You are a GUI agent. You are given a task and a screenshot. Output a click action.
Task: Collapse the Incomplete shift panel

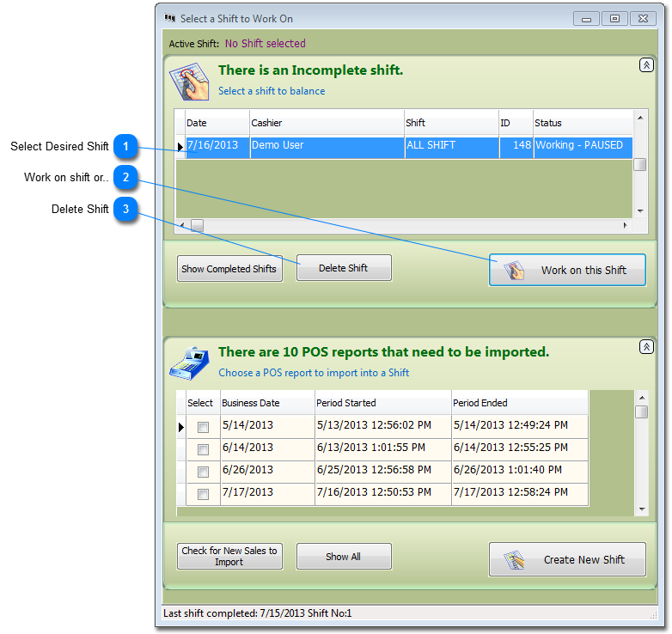[x=646, y=65]
